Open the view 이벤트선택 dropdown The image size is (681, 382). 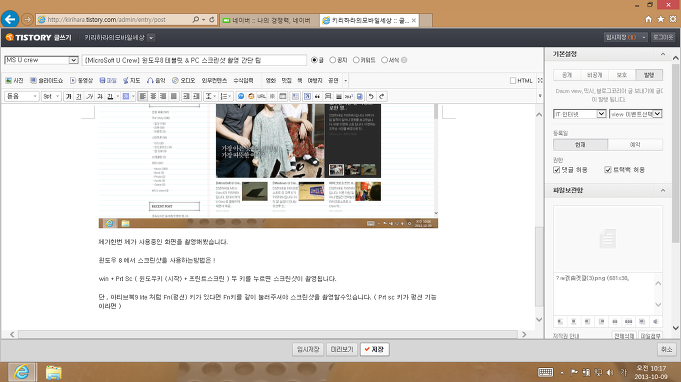click(x=635, y=114)
